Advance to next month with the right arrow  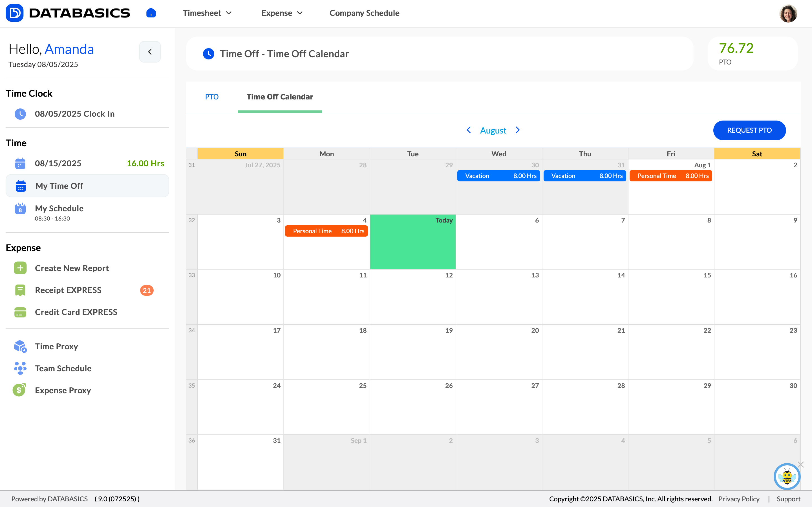click(x=517, y=130)
